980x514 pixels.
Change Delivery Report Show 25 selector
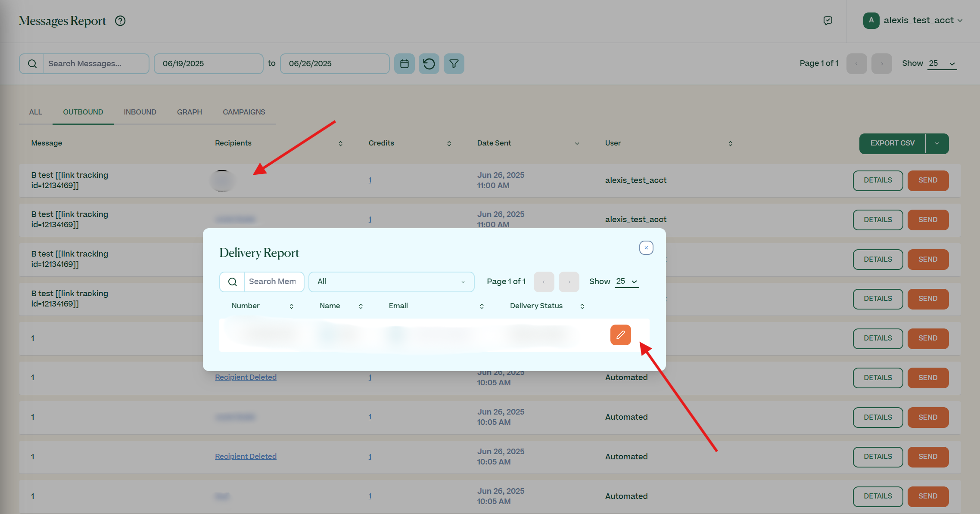click(626, 282)
